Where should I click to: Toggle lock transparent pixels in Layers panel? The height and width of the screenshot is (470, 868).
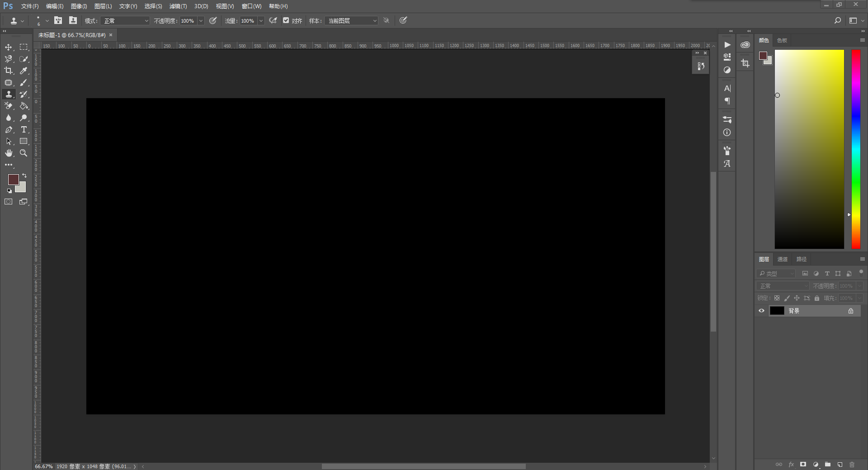777,298
